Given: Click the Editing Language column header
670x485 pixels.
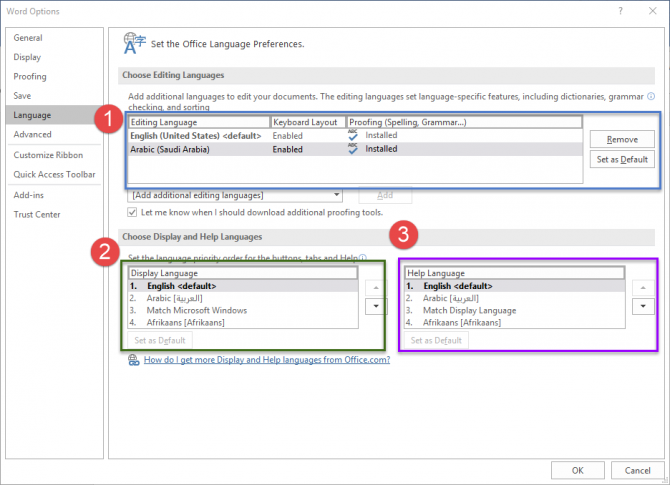Looking at the screenshot, I should pos(199,122).
